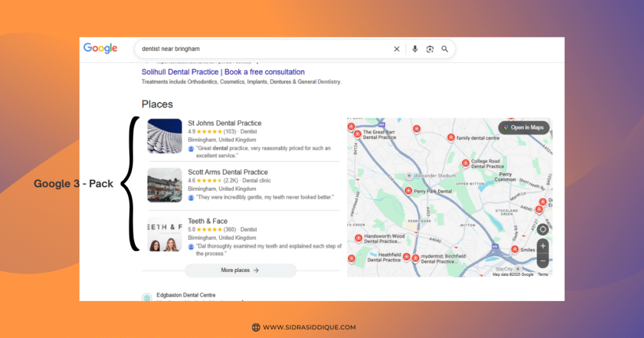
Task: Click 'Treatments include Orthodontics' description text
Action: 241,82
